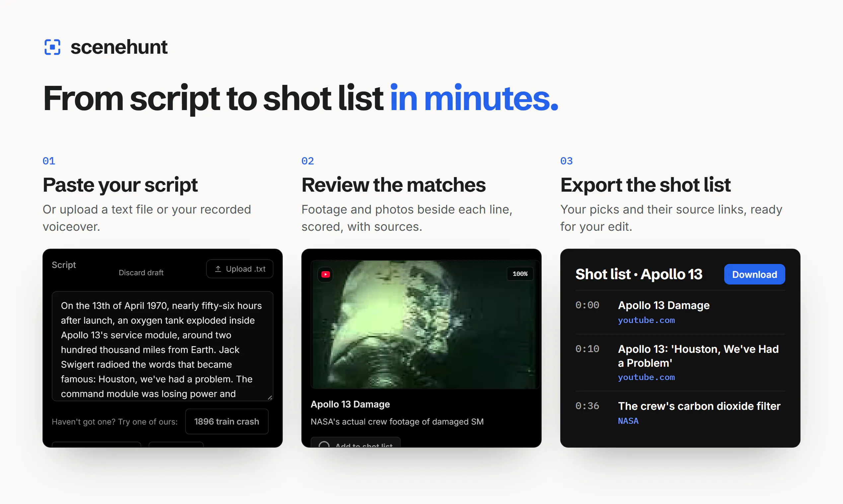Click the Review the matches heading

pos(394,185)
